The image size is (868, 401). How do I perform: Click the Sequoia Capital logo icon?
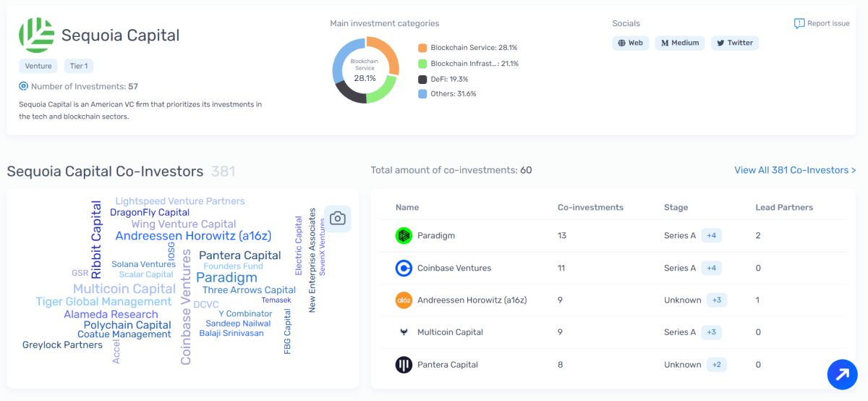click(x=37, y=35)
